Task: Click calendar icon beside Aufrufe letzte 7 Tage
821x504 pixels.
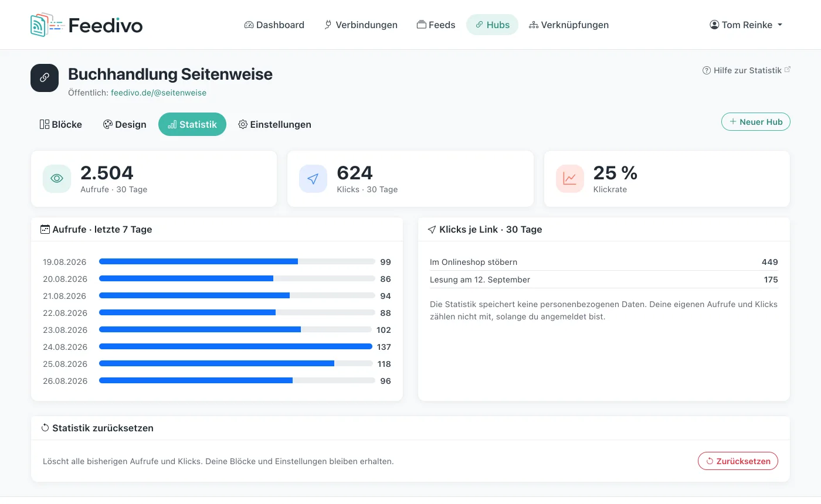Action: point(45,229)
